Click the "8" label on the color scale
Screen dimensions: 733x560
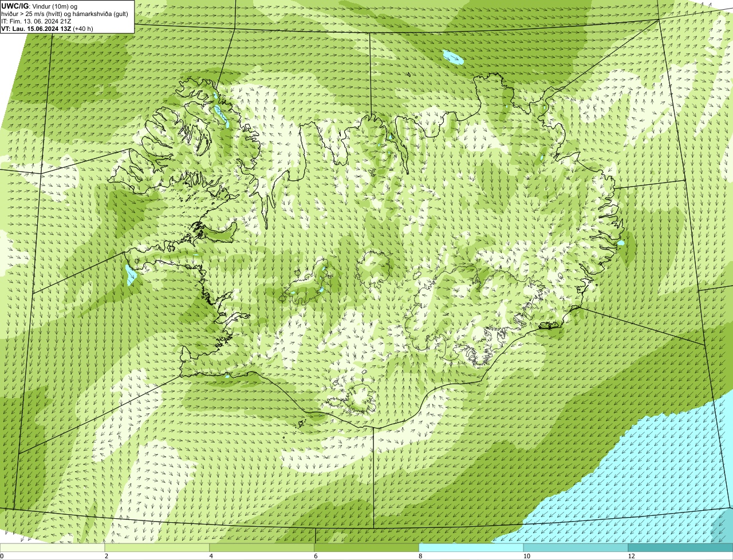tap(421, 556)
